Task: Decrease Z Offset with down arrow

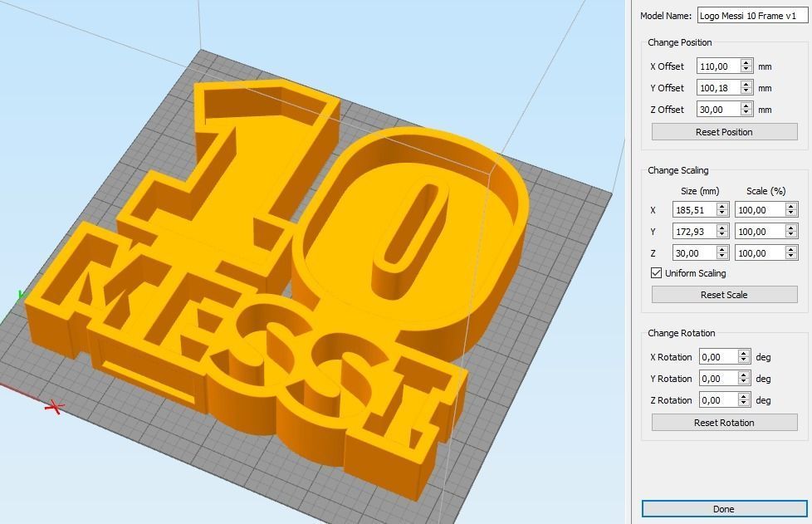Action: (x=746, y=114)
